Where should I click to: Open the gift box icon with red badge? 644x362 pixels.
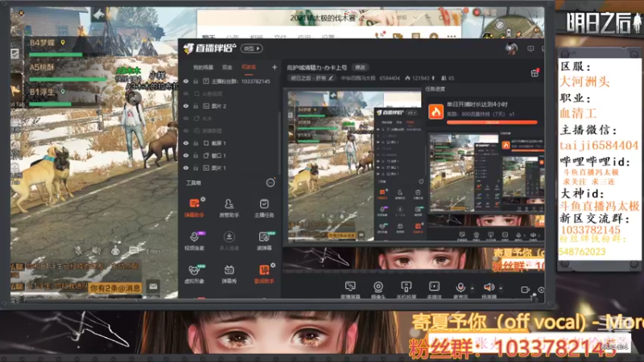pyautogui.click(x=535, y=73)
